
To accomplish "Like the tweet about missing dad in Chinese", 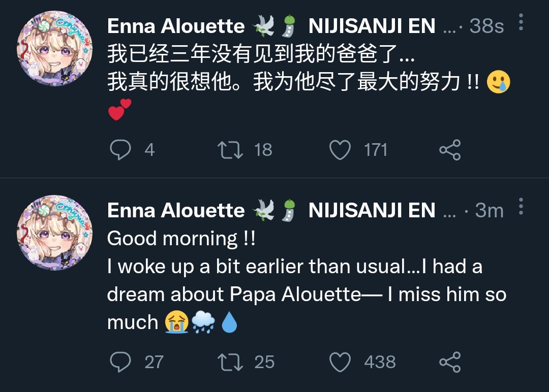I will pyautogui.click(x=340, y=150).
